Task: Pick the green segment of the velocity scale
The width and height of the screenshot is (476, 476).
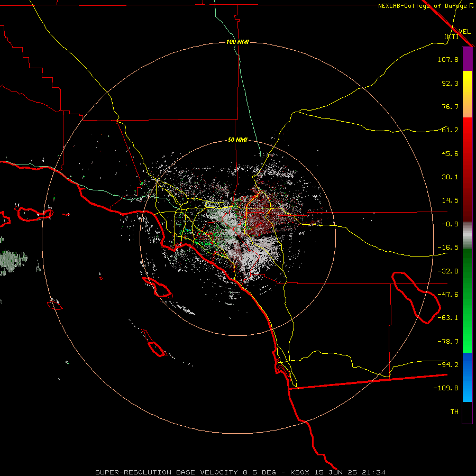Action: 467,300
